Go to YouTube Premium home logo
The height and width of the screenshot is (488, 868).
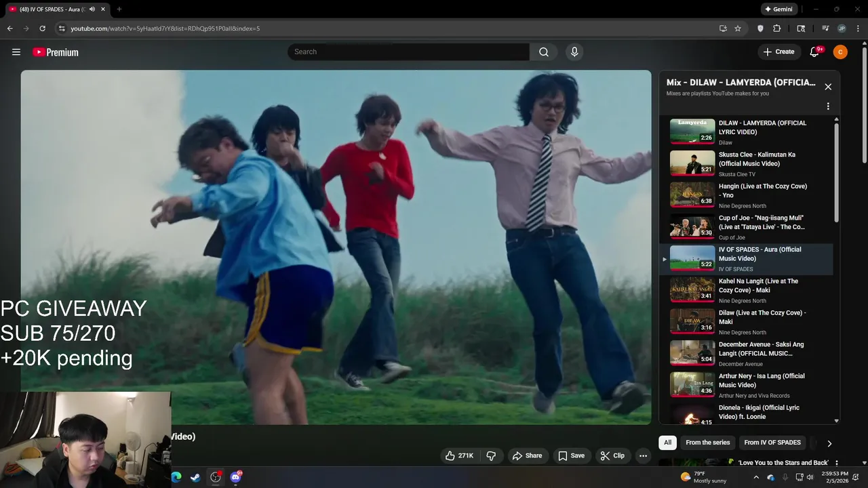point(56,52)
